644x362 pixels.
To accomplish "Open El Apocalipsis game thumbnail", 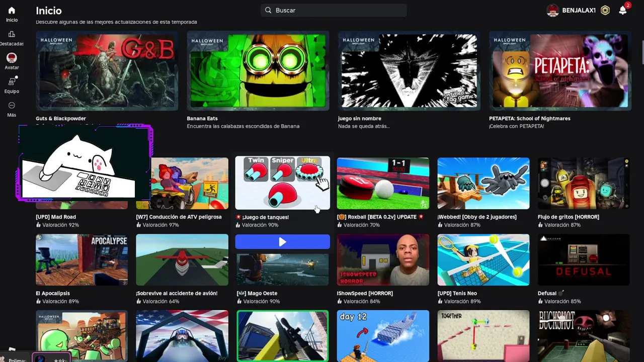I will [x=82, y=260].
